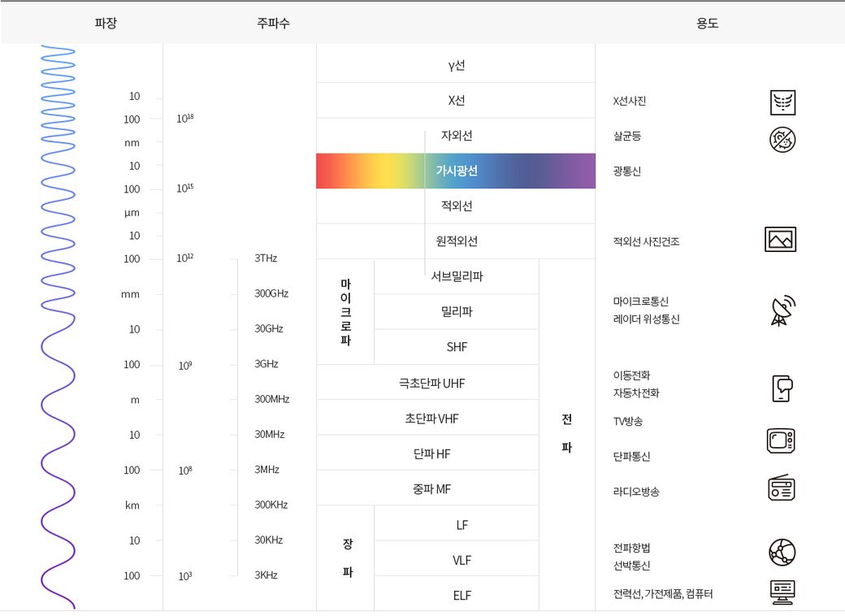Select the 주파수 column header
Screen dimensions: 845x616
[x=273, y=23]
